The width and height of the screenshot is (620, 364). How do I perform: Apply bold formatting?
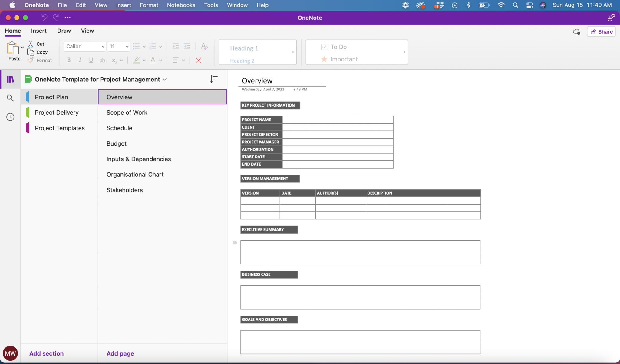[x=69, y=60]
